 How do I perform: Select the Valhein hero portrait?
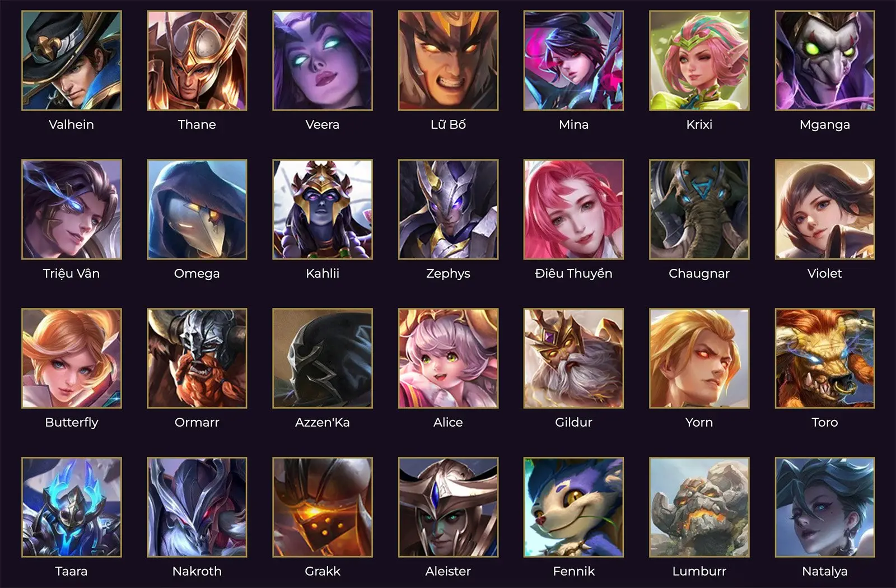point(71,60)
